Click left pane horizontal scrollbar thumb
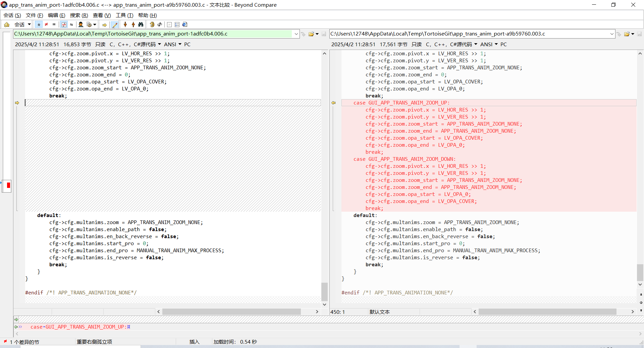Image resolution: width=644 pixels, height=348 pixels. pyautogui.click(x=231, y=311)
